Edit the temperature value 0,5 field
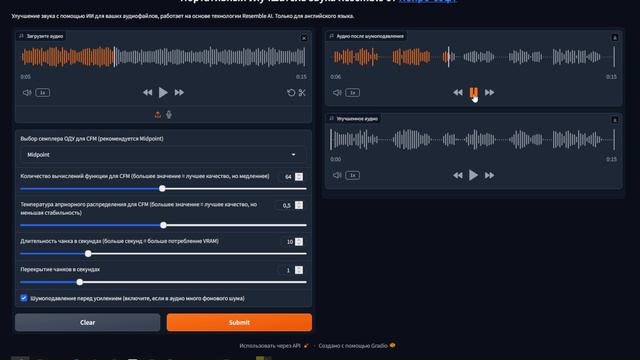 (286, 205)
